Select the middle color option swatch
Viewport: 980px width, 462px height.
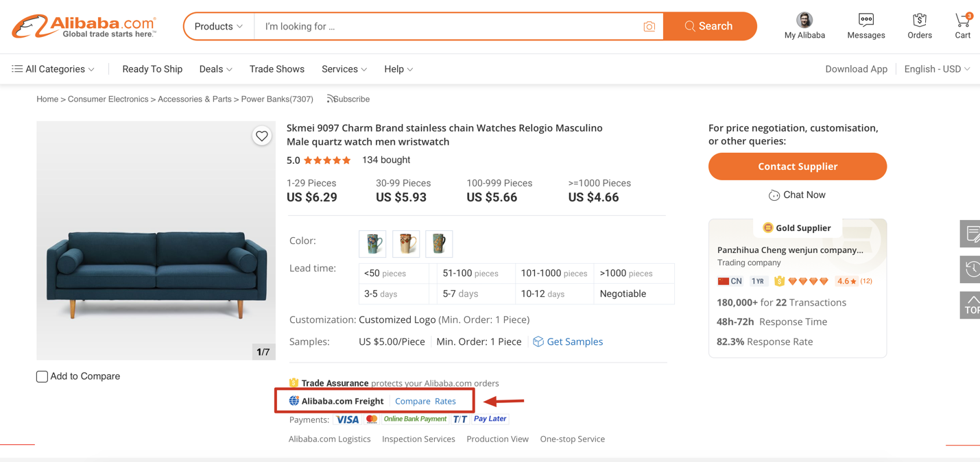point(406,244)
